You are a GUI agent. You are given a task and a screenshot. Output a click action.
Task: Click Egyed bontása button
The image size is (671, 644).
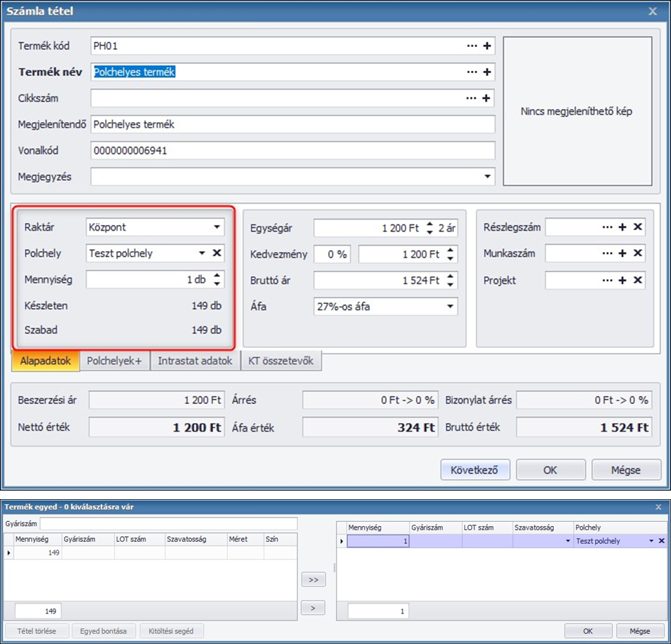click(104, 631)
